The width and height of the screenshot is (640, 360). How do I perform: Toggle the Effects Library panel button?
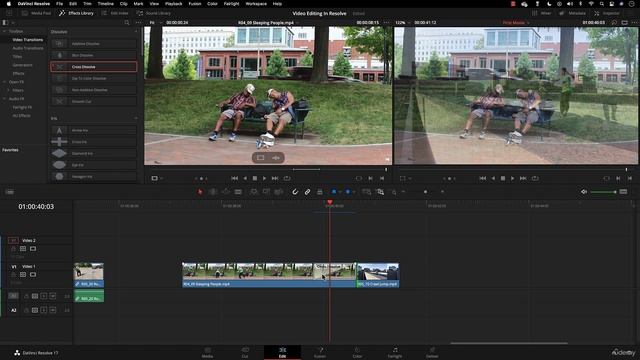76,13
